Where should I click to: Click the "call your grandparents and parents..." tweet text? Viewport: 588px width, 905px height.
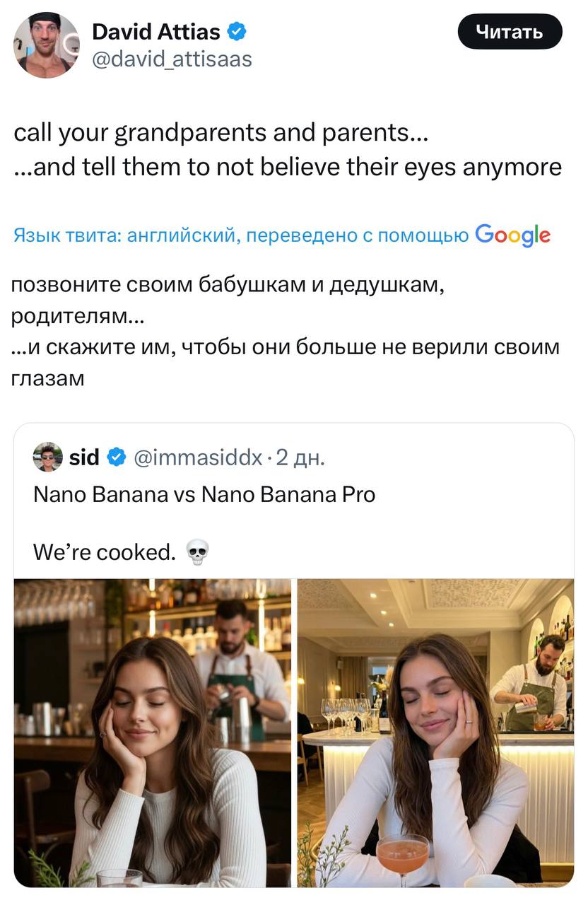pyautogui.click(x=220, y=132)
